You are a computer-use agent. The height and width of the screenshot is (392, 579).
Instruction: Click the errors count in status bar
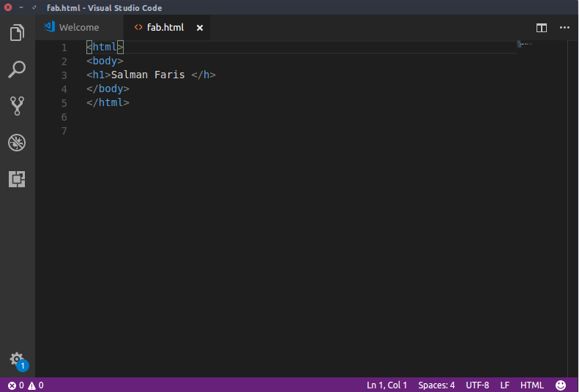click(16, 385)
